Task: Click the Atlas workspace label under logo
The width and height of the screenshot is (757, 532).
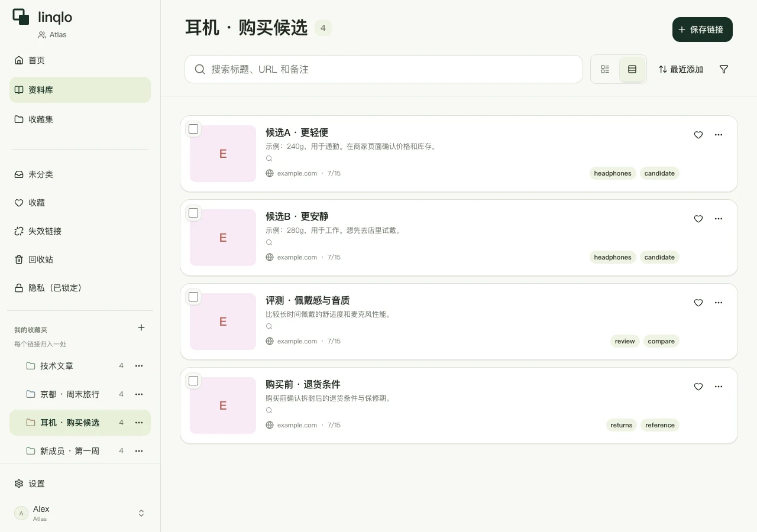Action: pyautogui.click(x=52, y=35)
